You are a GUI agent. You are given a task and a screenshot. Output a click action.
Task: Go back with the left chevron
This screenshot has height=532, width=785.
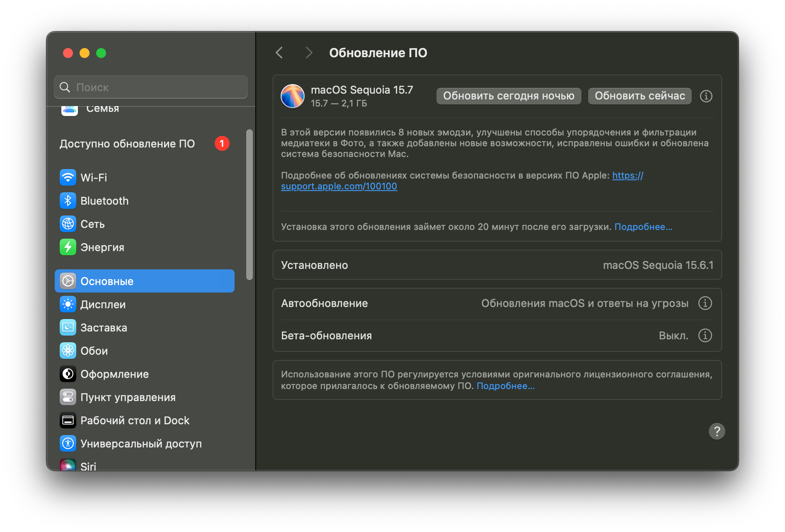pos(279,53)
